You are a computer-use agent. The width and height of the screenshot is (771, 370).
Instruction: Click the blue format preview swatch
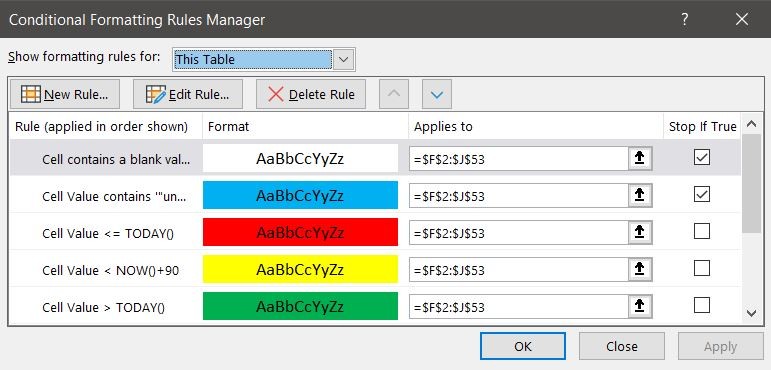click(300, 195)
